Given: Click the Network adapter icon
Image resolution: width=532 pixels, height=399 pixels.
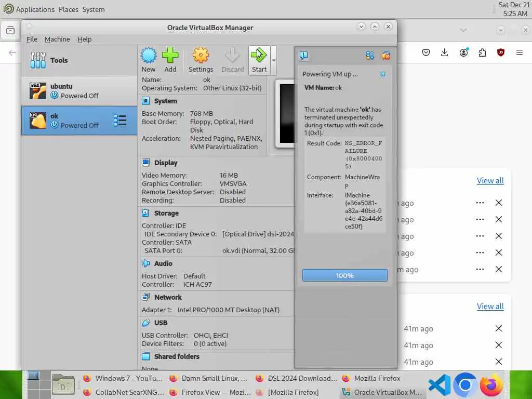Looking at the screenshot, I should tap(145, 297).
